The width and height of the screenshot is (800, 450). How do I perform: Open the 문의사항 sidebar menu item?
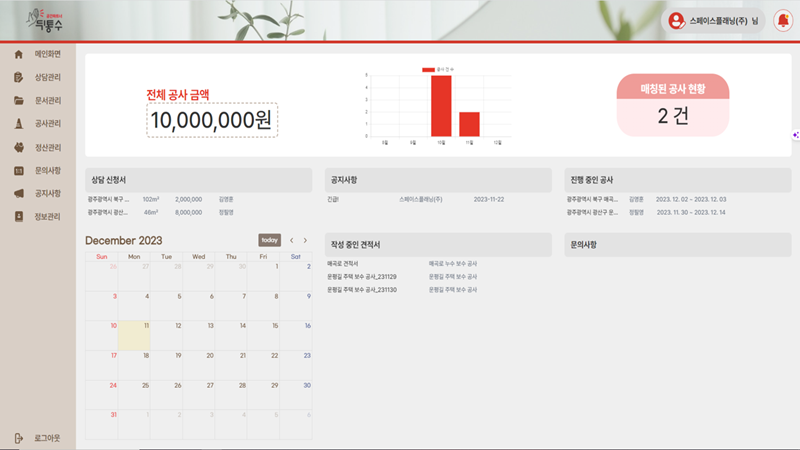coord(38,170)
